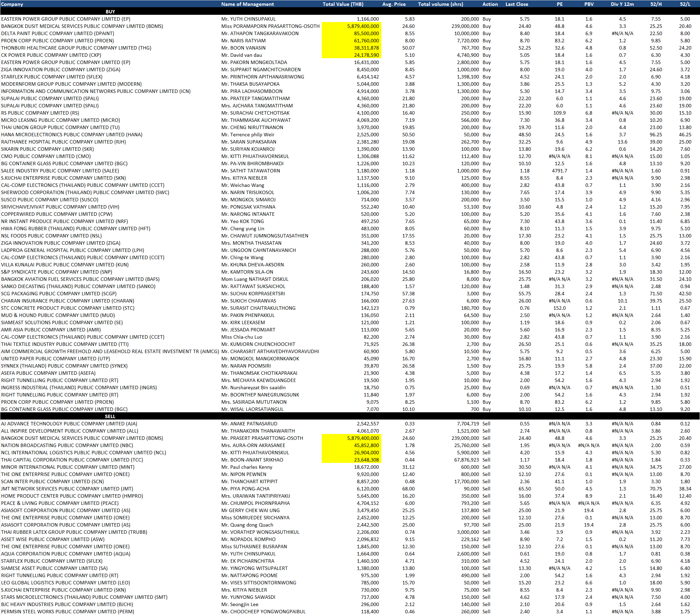
Task: Click the 'Total volume (shrs)' column header
Action: click(441, 4)
